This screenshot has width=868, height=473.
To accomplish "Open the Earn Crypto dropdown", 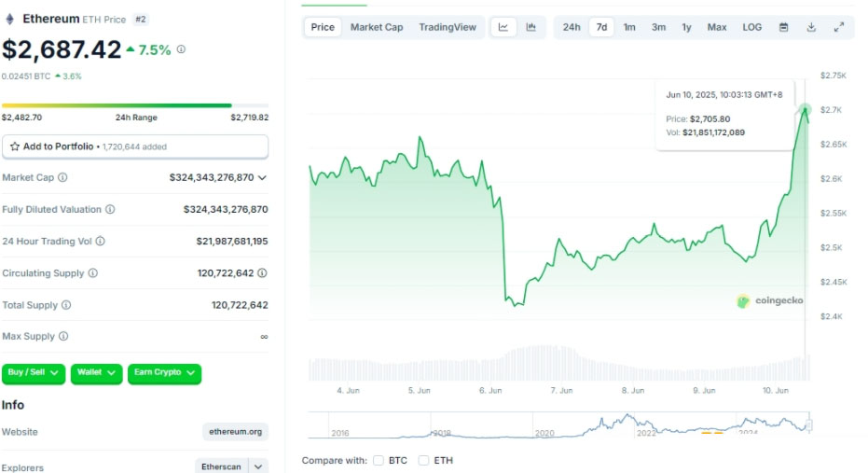I will 163,372.
